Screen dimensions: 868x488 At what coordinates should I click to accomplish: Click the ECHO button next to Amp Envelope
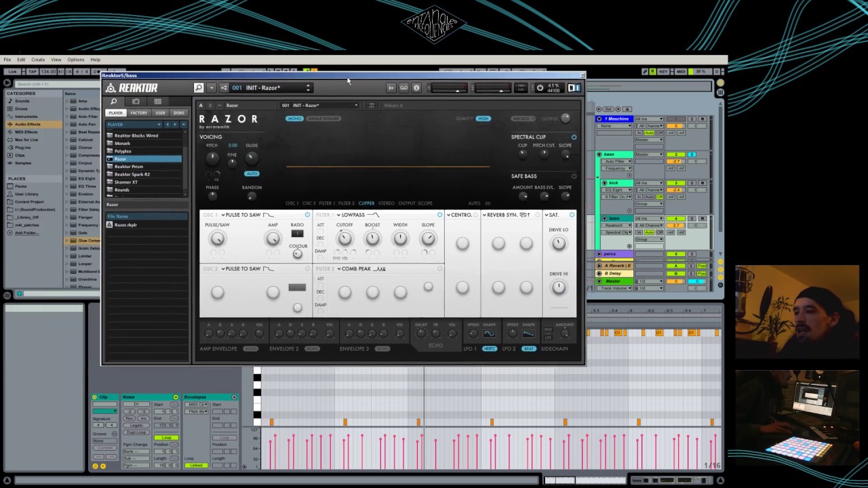(x=250, y=348)
